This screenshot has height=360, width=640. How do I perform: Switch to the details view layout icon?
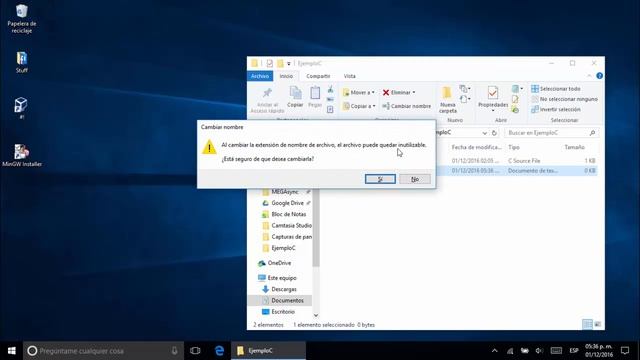click(x=587, y=324)
